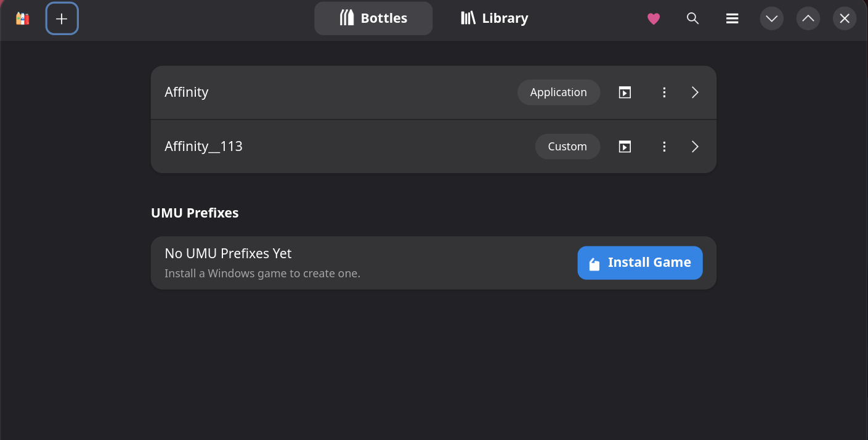Minimize the window with down chevron
Screen dimensions: 868x440
point(771,18)
